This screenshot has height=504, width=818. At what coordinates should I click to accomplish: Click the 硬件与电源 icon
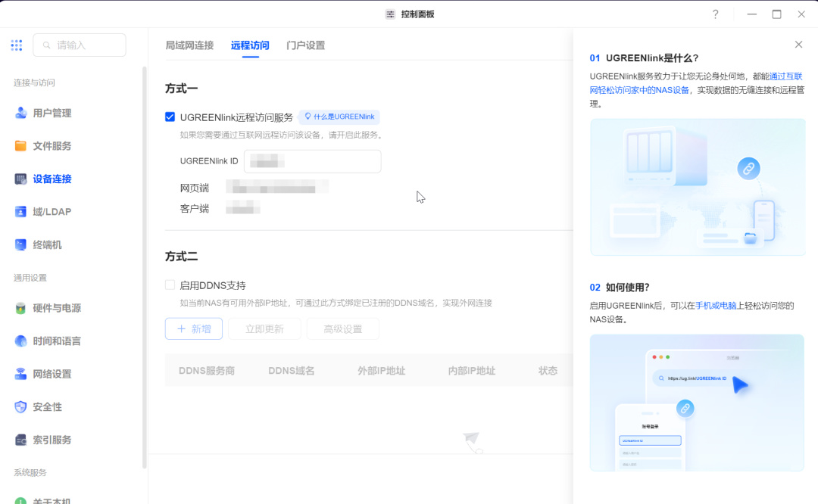20,308
